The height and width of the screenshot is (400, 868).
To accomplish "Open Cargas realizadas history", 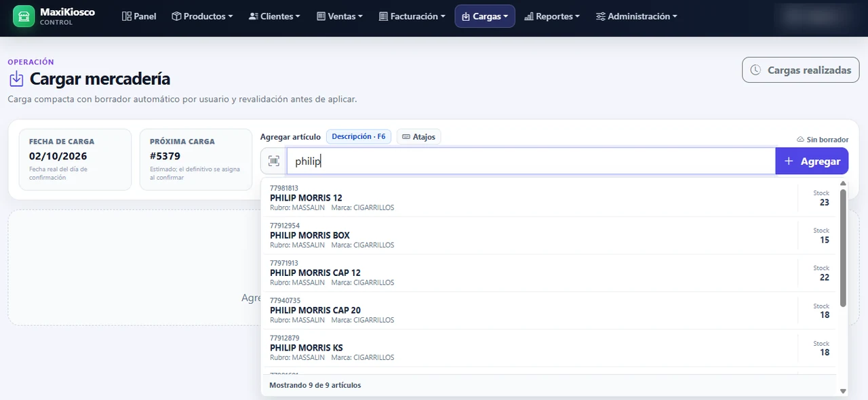I will click(801, 70).
